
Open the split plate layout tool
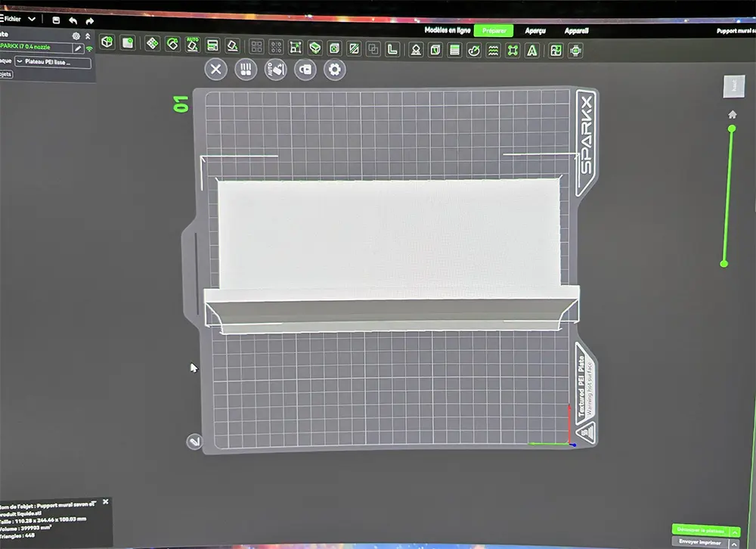click(212, 45)
